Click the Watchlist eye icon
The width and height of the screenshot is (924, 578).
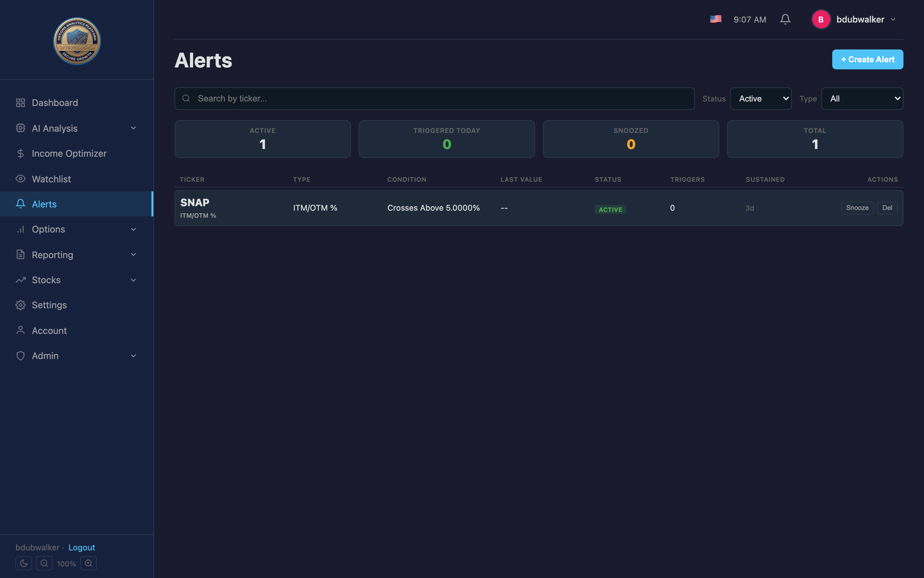(x=21, y=179)
